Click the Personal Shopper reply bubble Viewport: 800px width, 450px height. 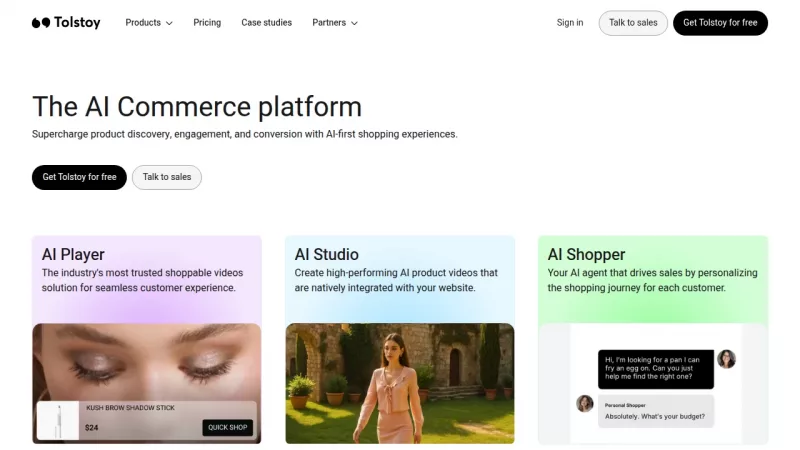(656, 410)
